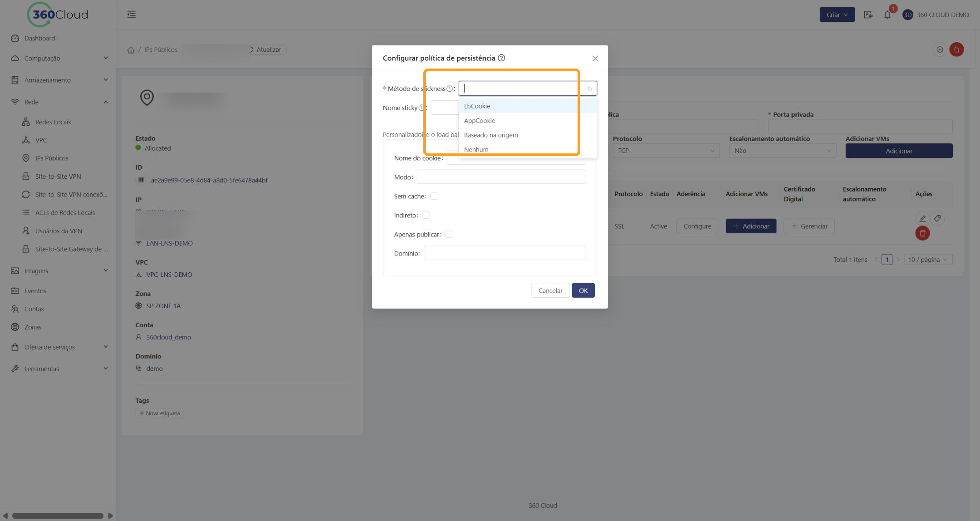Viewport: 980px width, 521px height.
Task: Click the plus circle icon in page header
Action: coord(940,49)
